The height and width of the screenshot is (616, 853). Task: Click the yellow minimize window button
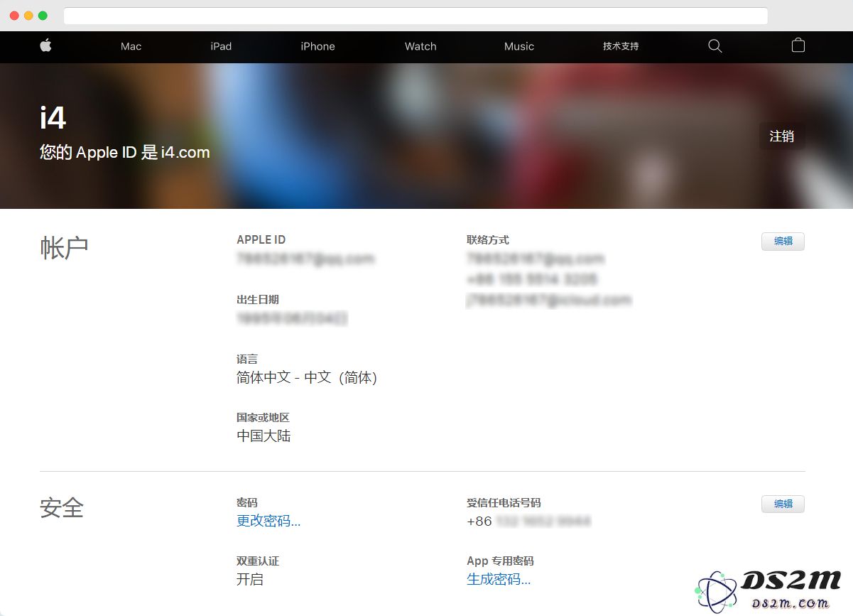click(x=28, y=15)
